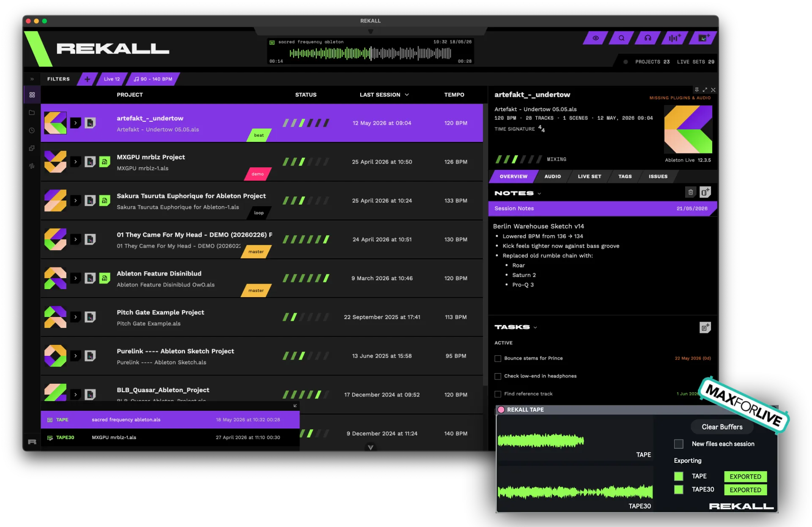Collapse the NOTES section chevron

pyautogui.click(x=539, y=194)
